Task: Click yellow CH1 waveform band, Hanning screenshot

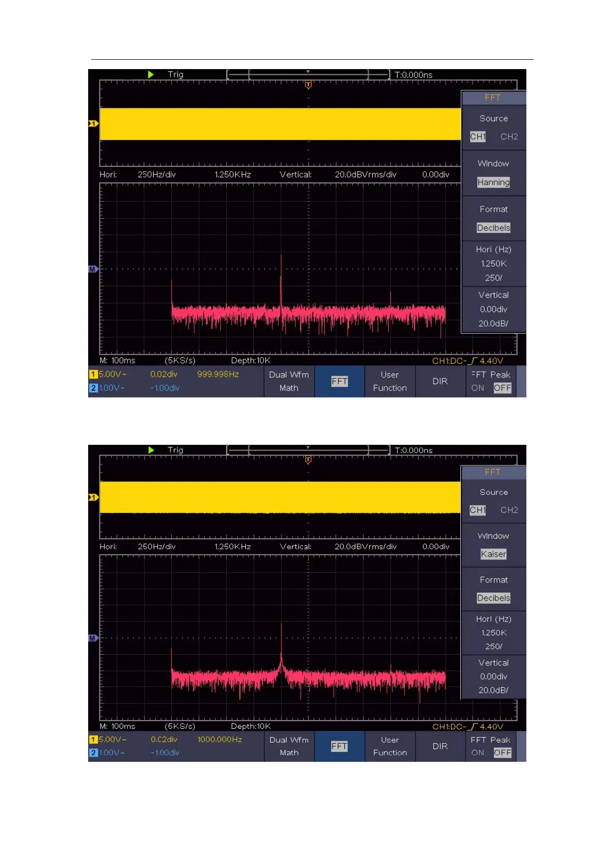Action: 280,124
